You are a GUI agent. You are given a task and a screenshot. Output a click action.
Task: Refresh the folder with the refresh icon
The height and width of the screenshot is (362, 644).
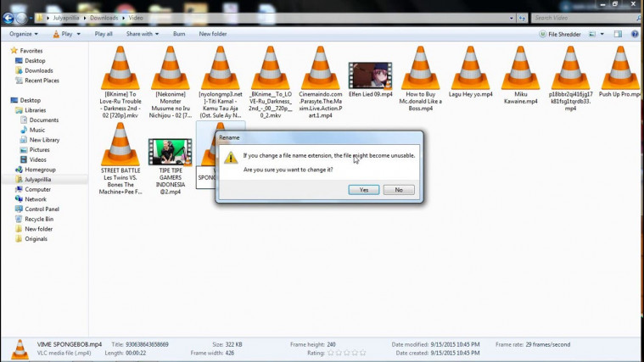[522, 18]
